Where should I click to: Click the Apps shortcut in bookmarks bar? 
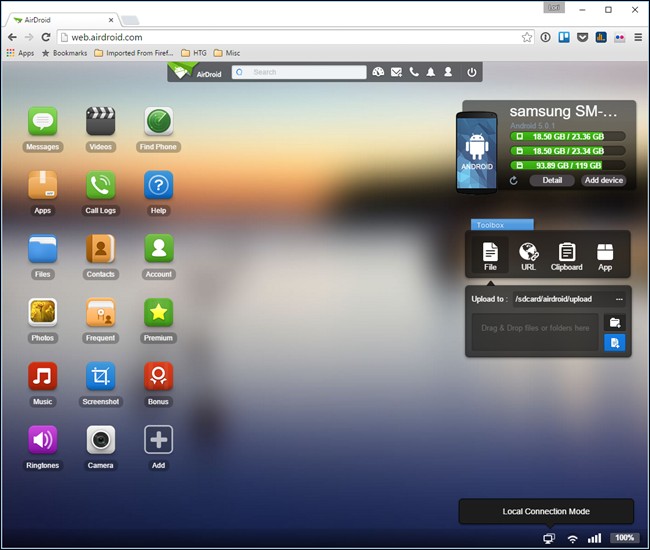click(x=20, y=53)
